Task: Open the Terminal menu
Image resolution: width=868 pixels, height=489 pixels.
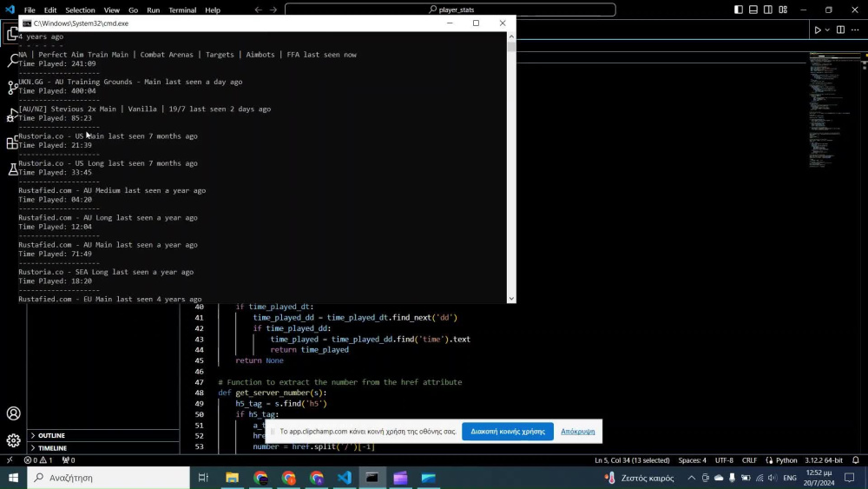Action: pyautogui.click(x=182, y=10)
